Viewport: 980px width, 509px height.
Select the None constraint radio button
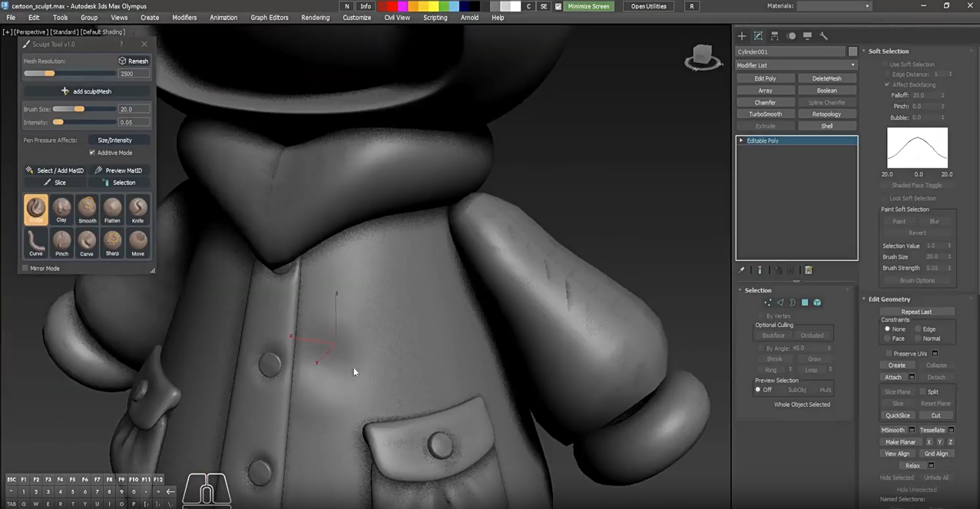(887, 329)
